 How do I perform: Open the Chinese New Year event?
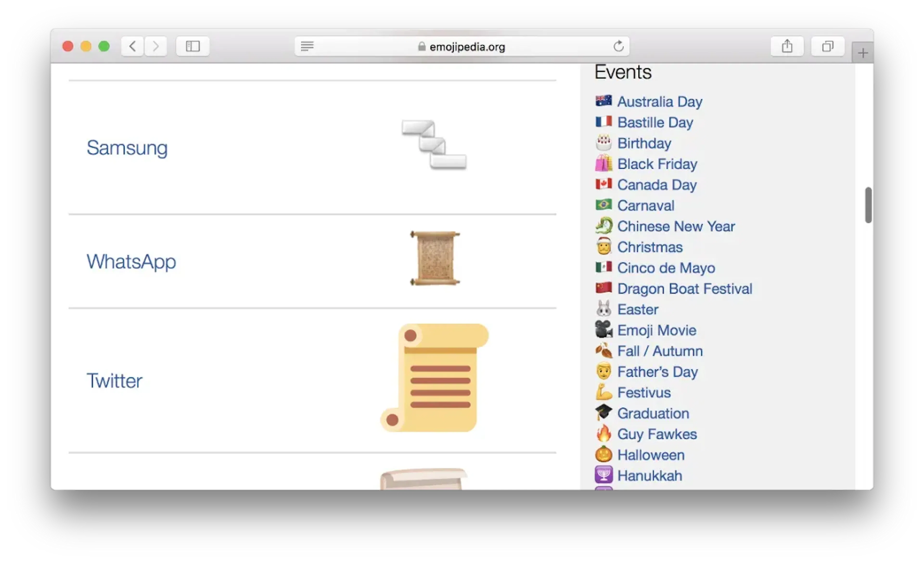pyautogui.click(x=676, y=226)
